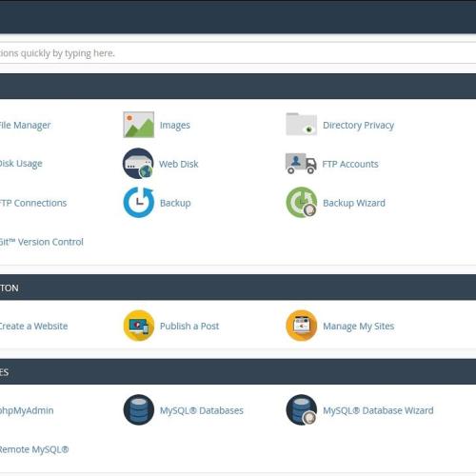
Task: Click the MySQL Databases icon
Action: tap(139, 410)
